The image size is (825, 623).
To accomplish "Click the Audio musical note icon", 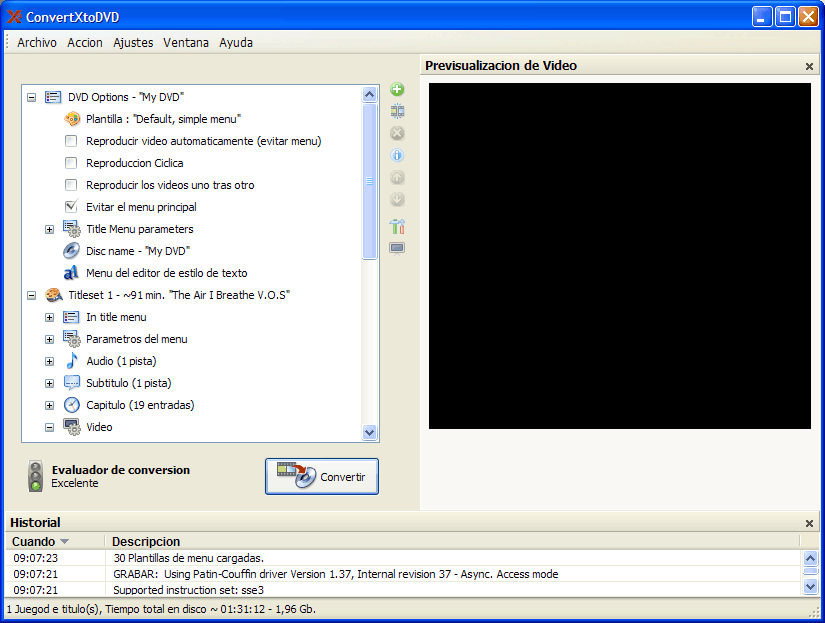I will pos(72,361).
